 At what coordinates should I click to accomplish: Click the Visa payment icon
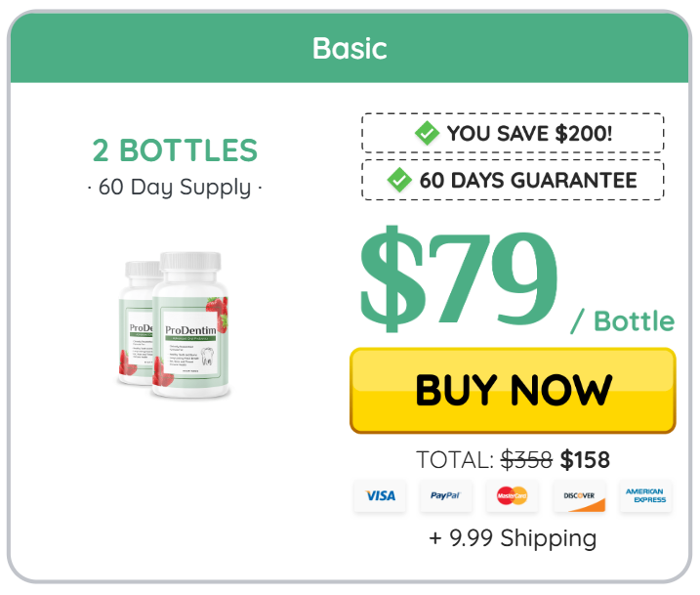pyautogui.click(x=380, y=496)
